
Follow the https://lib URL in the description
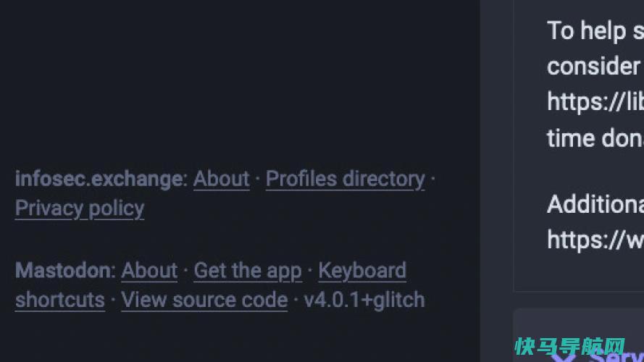(x=595, y=102)
